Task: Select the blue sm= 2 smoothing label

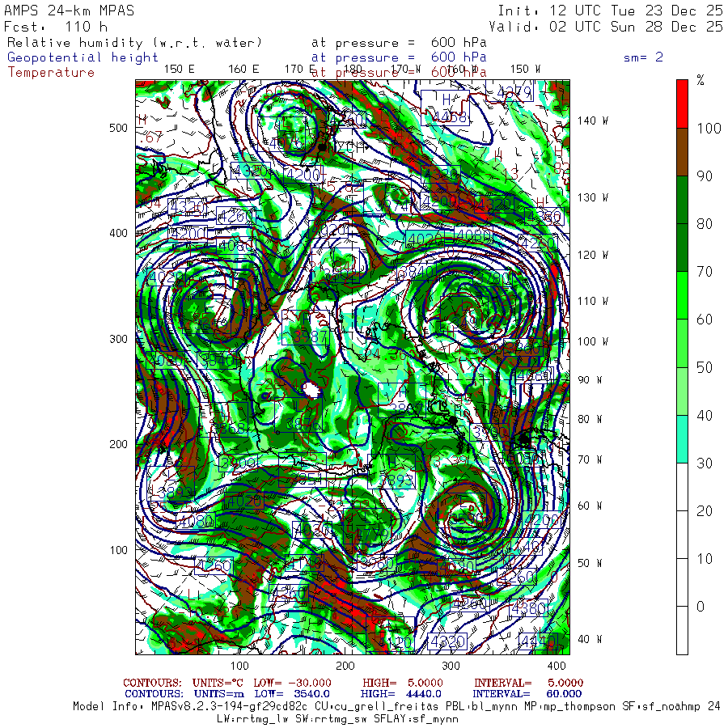Action: point(643,57)
